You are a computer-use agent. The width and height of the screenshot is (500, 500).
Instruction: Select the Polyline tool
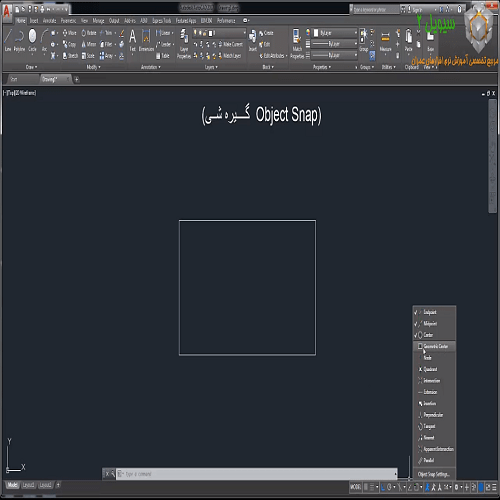point(19,40)
